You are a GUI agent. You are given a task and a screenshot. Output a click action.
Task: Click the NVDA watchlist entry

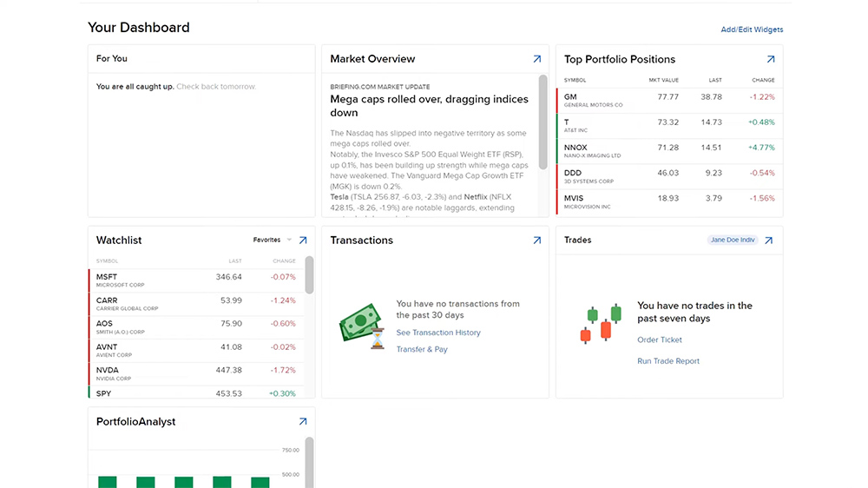click(x=196, y=373)
